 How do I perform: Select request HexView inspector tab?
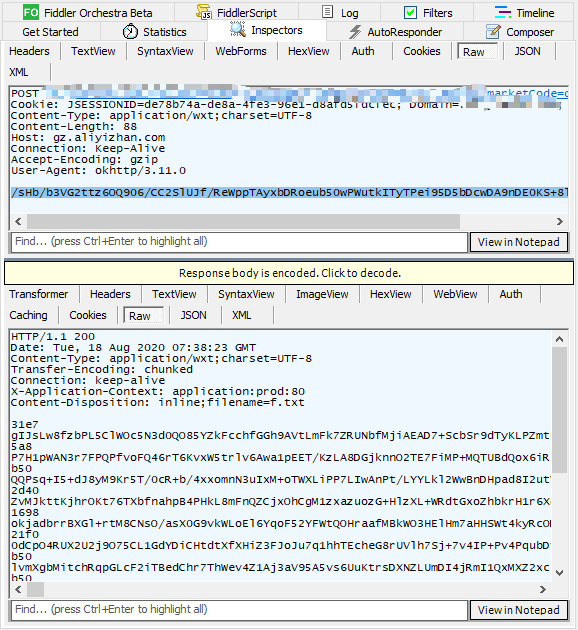pos(308,51)
